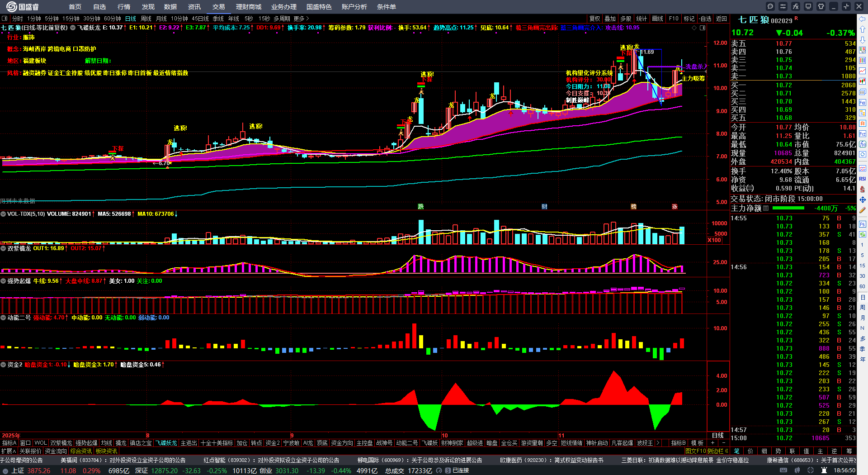Screen dimensions: 868x475
Task: Click the Guosheng logo in the top-left corner
Action: [x=22, y=7]
